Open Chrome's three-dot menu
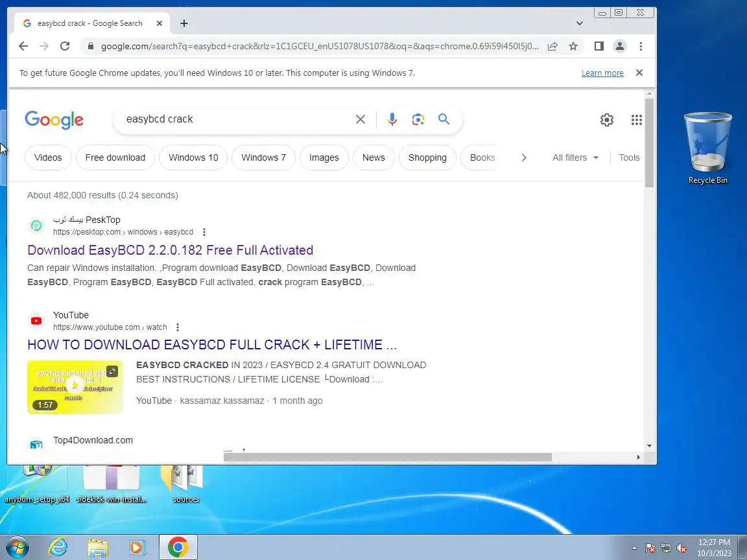Image resolution: width=747 pixels, height=560 pixels. pos(641,46)
